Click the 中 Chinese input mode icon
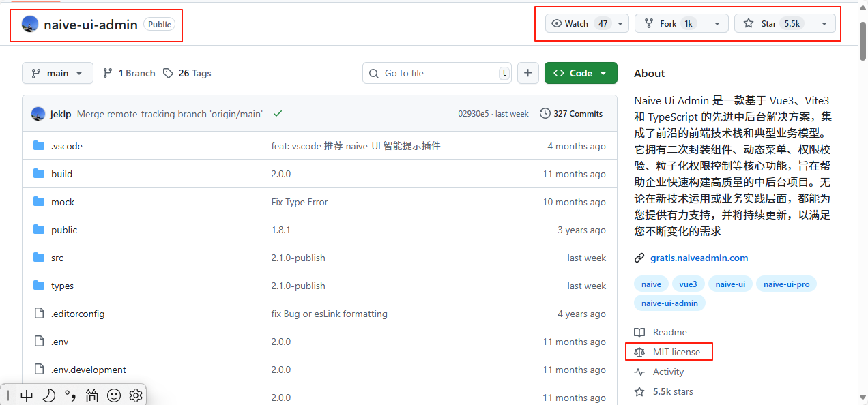 point(27,395)
